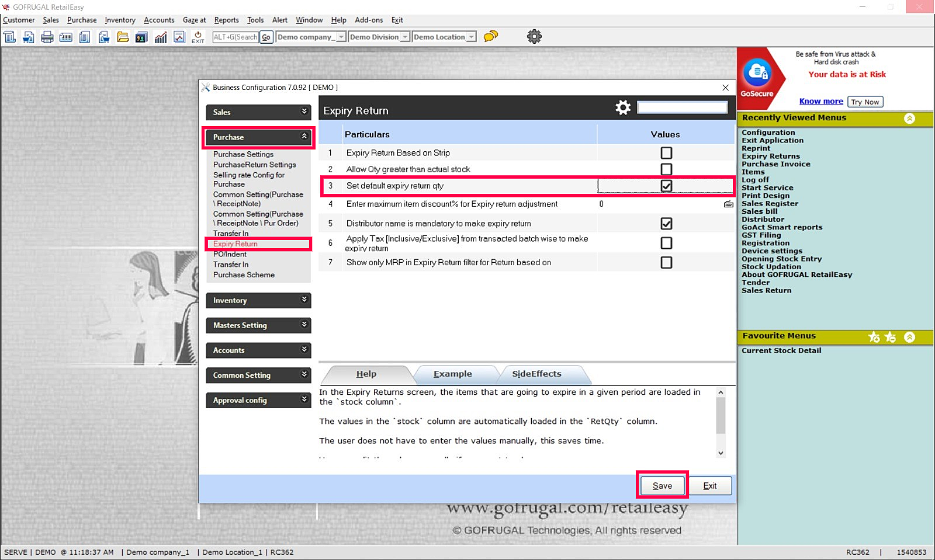
Task: Click the ALT+G search input field
Action: (x=236, y=37)
